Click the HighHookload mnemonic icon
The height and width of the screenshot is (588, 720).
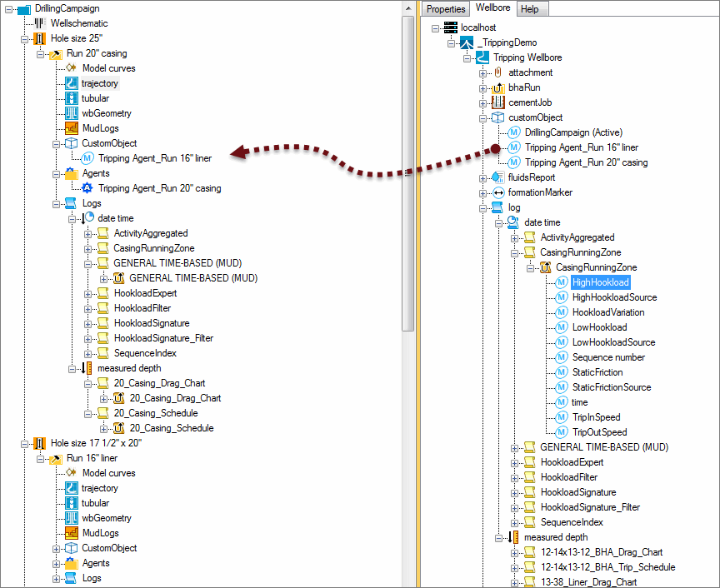pyautogui.click(x=561, y=282)
